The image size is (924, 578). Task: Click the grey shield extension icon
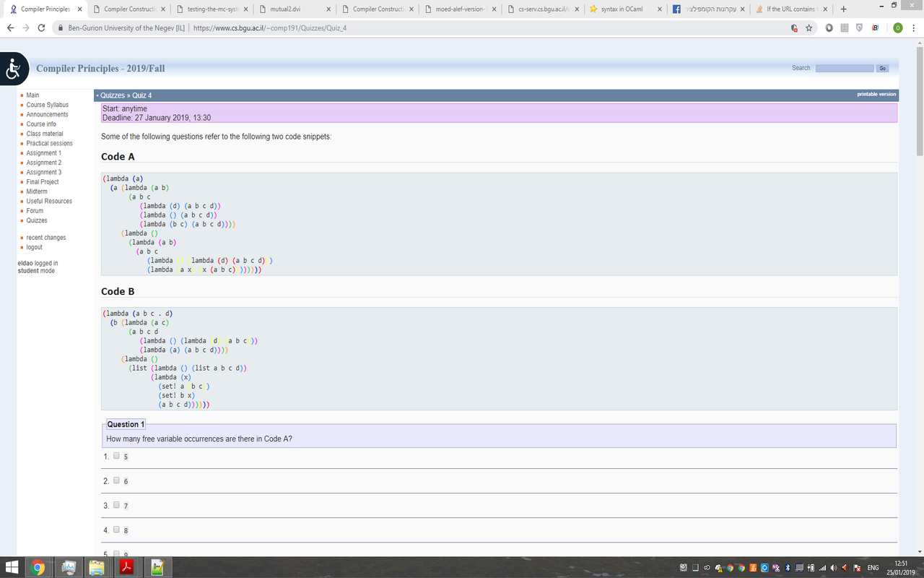pyautogui.click(x=859, y=28)
